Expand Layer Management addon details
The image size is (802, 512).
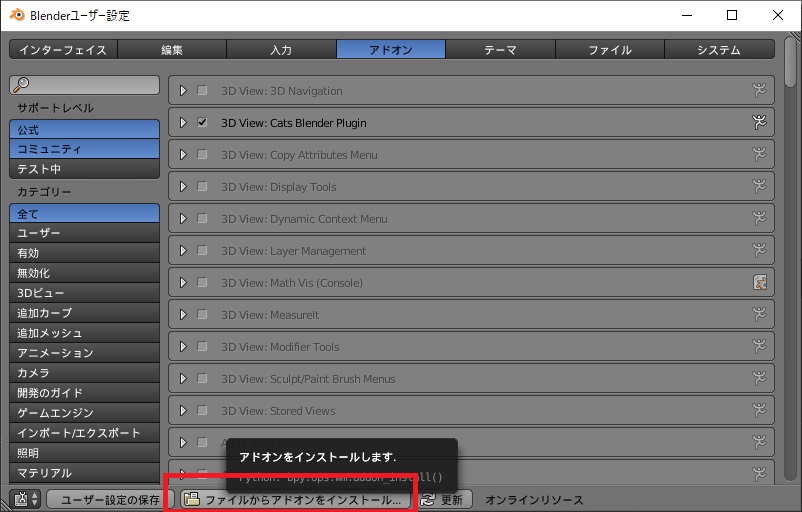[x=183, y=251]
